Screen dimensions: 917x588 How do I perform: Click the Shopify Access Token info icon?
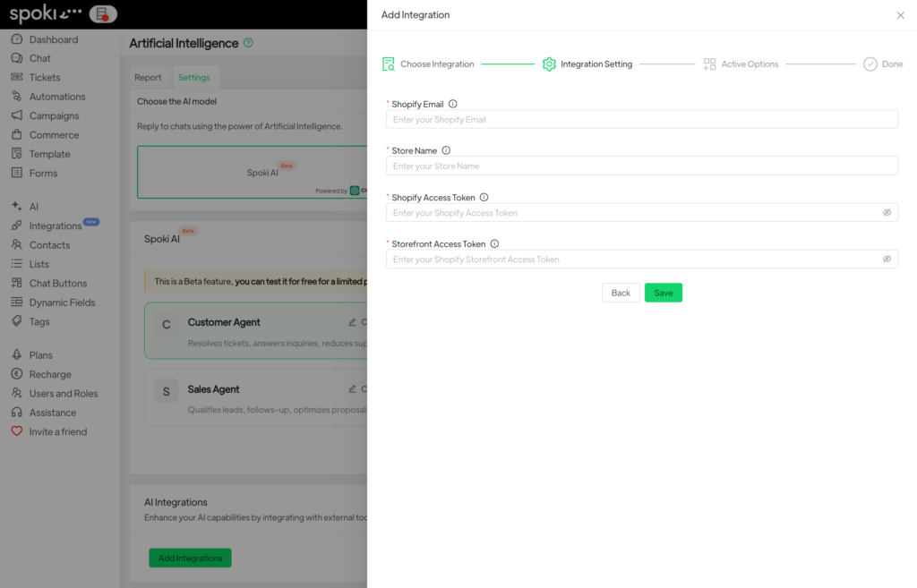(x=484, y=197)
